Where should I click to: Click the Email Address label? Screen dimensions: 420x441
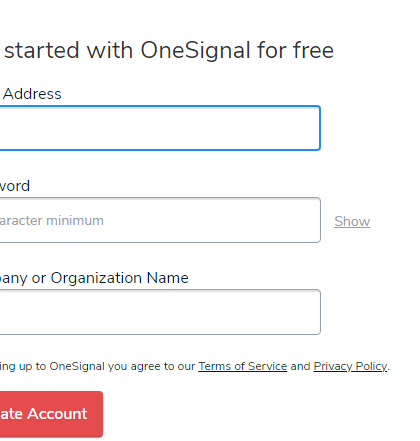pos(32,94)
